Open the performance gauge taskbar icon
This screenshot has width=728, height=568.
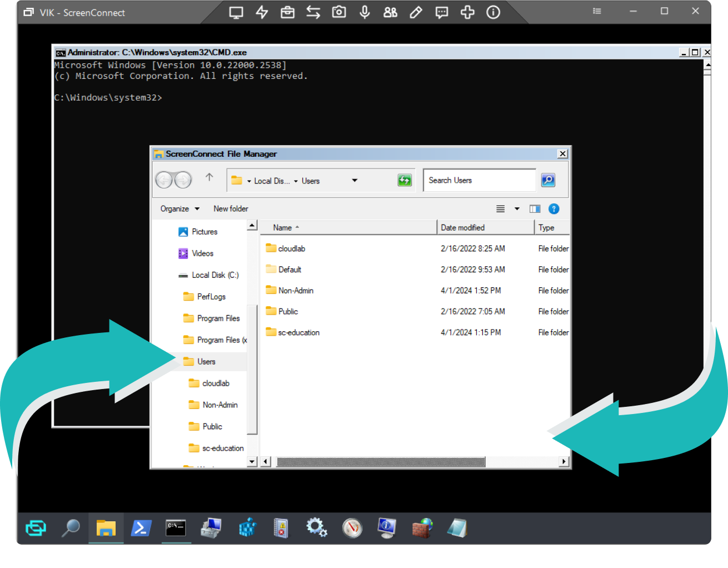[x=352, y=527]
